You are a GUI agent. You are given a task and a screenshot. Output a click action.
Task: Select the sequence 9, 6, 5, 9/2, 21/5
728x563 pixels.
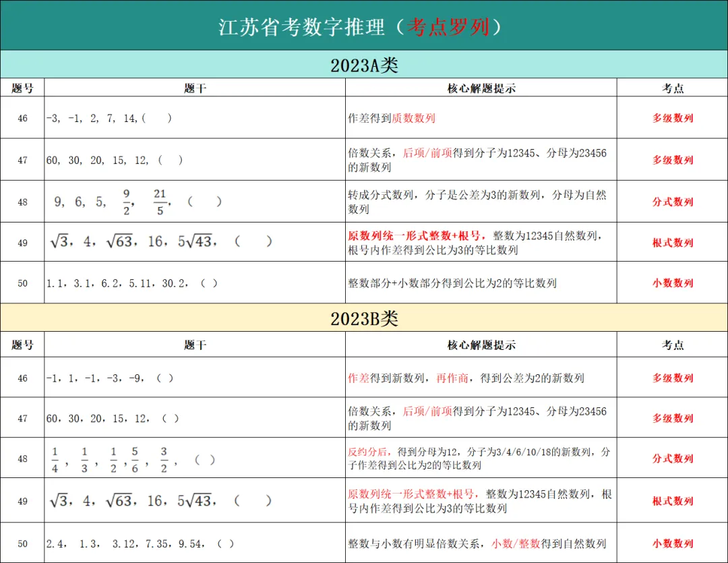[138, 202]
